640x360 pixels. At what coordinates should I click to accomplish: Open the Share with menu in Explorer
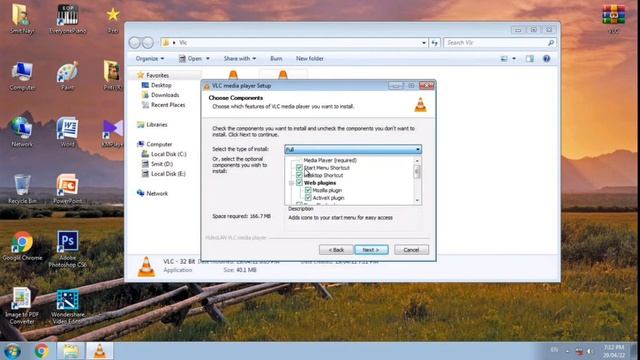pyautogui.click(x=240, y=59)
